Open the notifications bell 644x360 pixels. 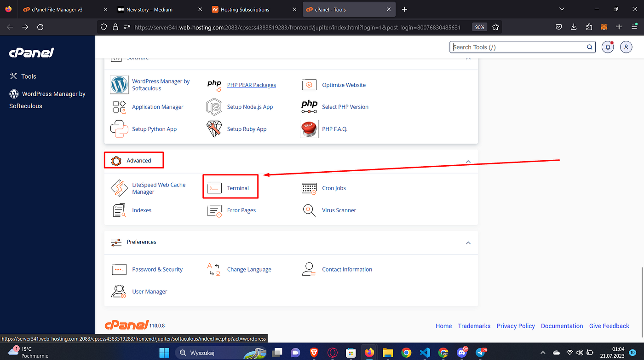pyautogui.click(x=607, y=46)
